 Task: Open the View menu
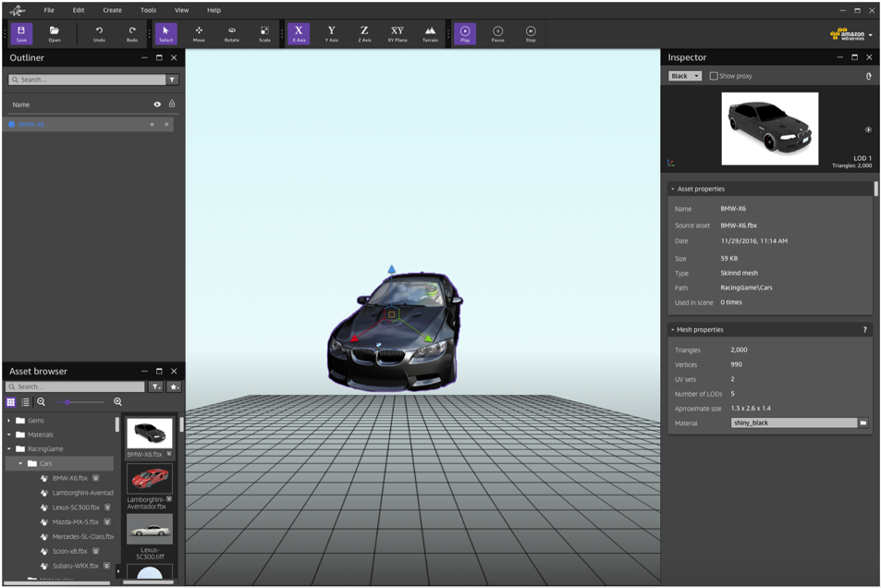181,10
